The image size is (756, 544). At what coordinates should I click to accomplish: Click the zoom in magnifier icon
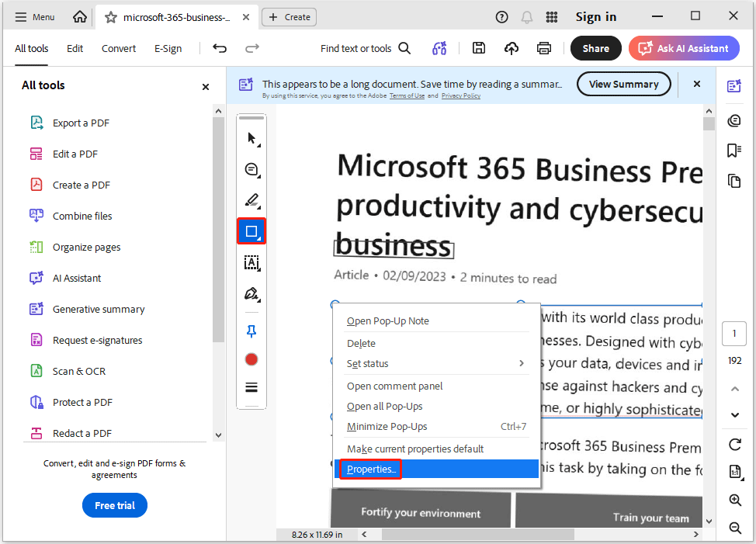pyautogui.click(x=735, y=500)
